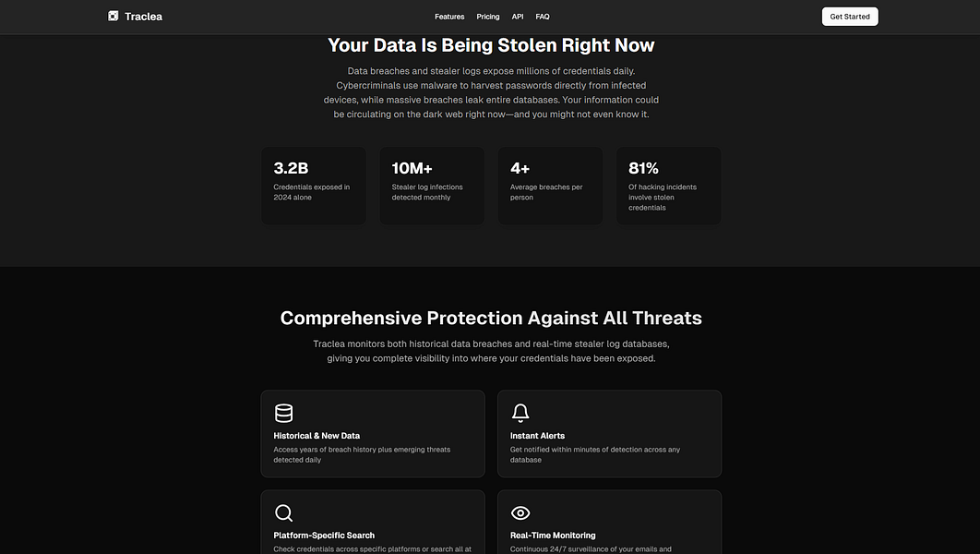The width and height of the screenshot is (980, 554).
Task: Click the Platform-Specific Search card title
Action: tap(325, 536)
